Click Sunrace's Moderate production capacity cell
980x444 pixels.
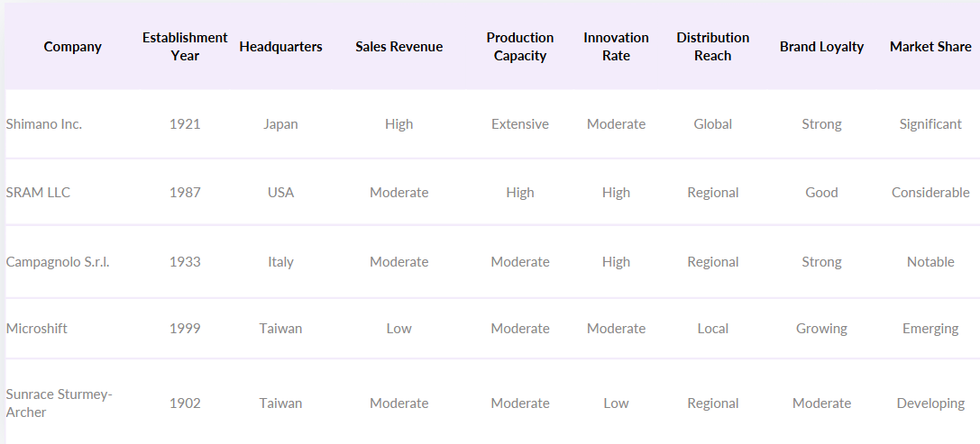[x=520, y=403]
